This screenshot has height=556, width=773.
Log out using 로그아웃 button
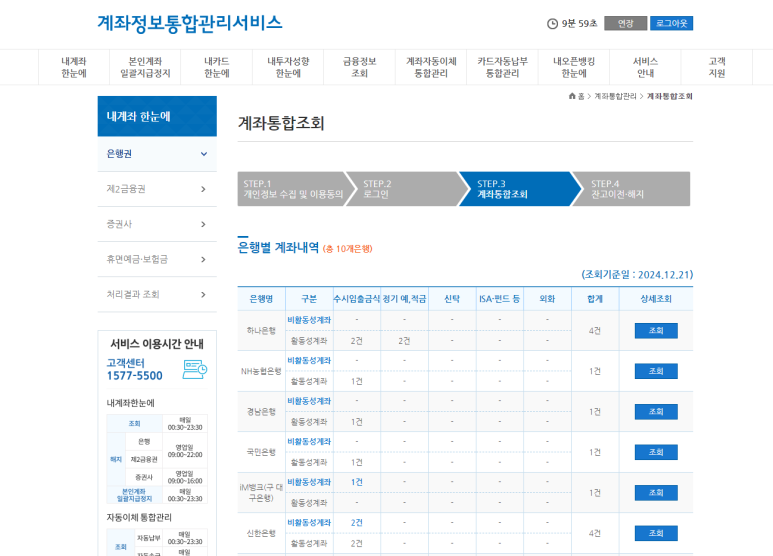671,23
